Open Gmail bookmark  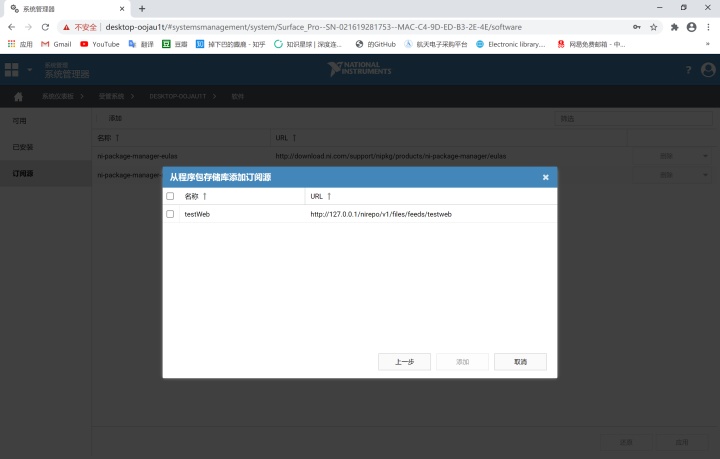coord(56,44)
